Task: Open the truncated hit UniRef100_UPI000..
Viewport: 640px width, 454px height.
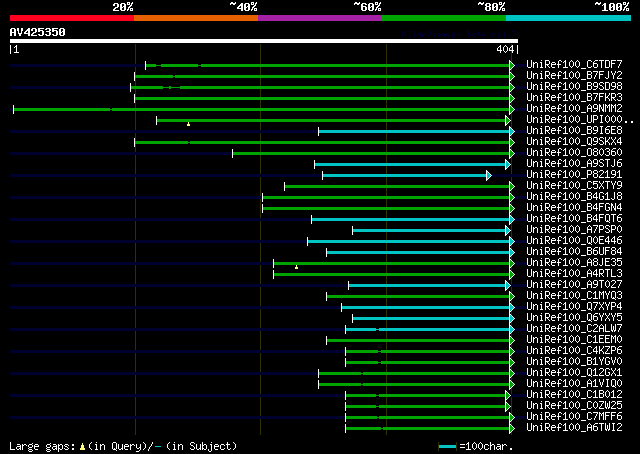Action: tap(580, 120)
